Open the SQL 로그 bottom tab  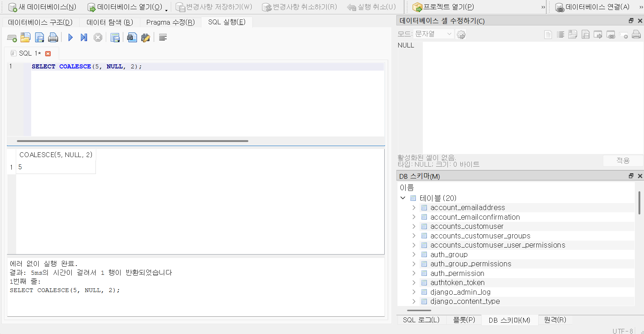coord(421,320)
